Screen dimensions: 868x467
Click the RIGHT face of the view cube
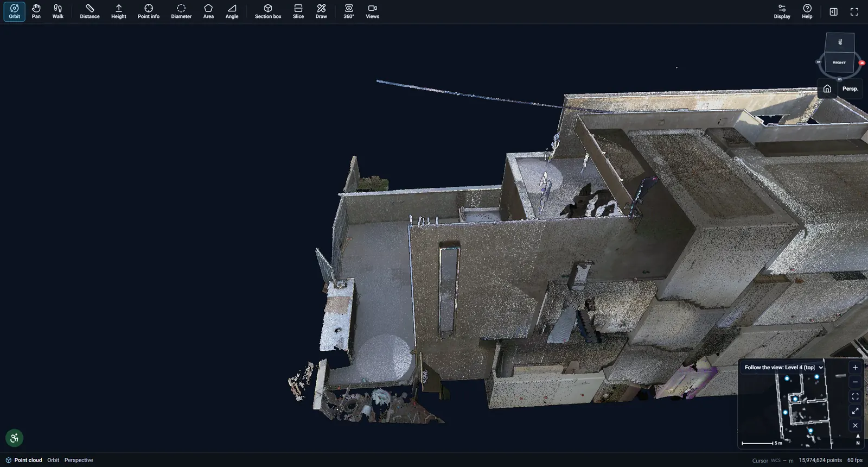coord(839,62)
